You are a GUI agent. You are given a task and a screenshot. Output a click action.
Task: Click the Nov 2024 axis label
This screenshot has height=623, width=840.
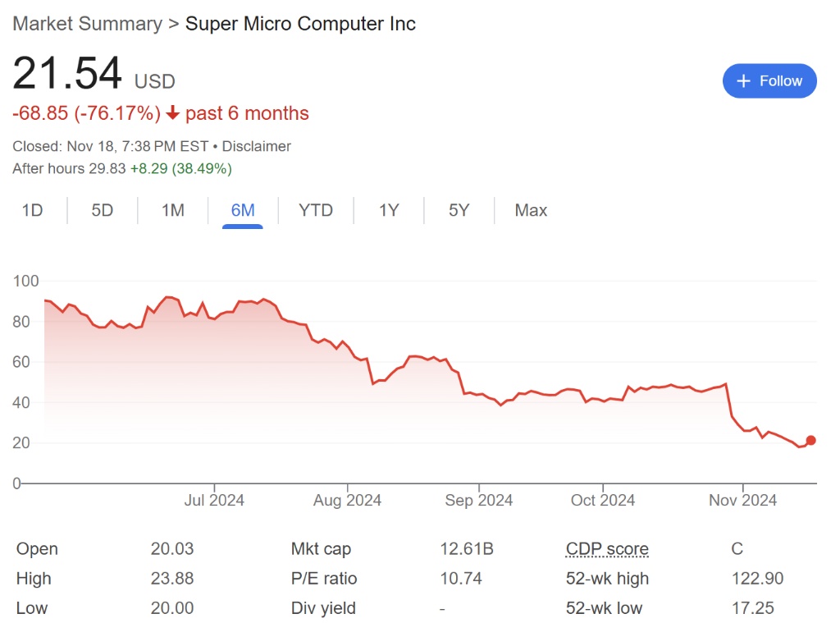(742, 500)
